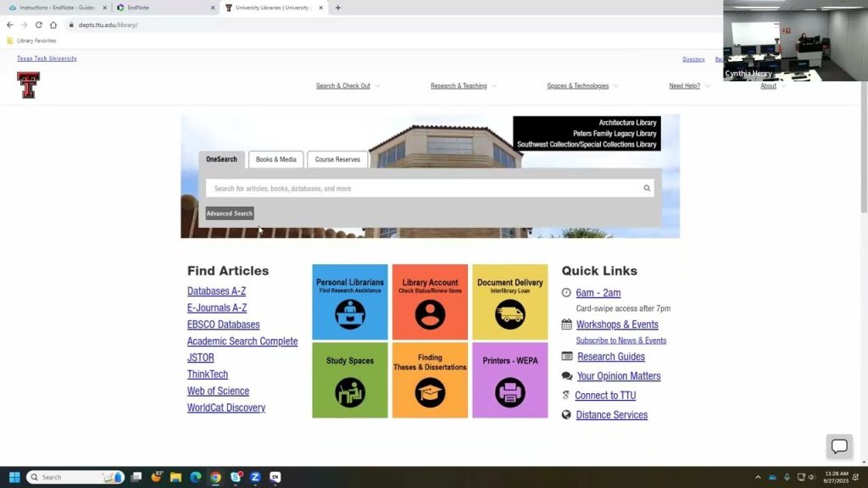Select the OneSearch tab
868x488 pixels.
[x=221, y=159]
